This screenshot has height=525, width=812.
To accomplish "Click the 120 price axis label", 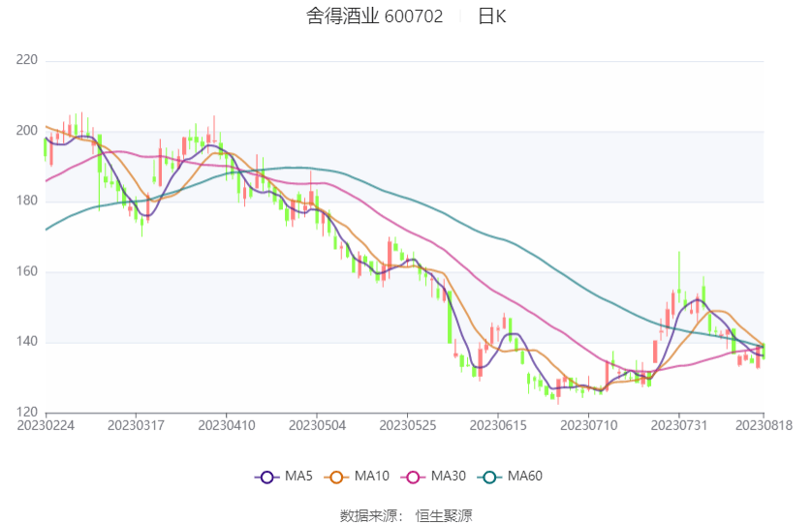I will [27, 413].
